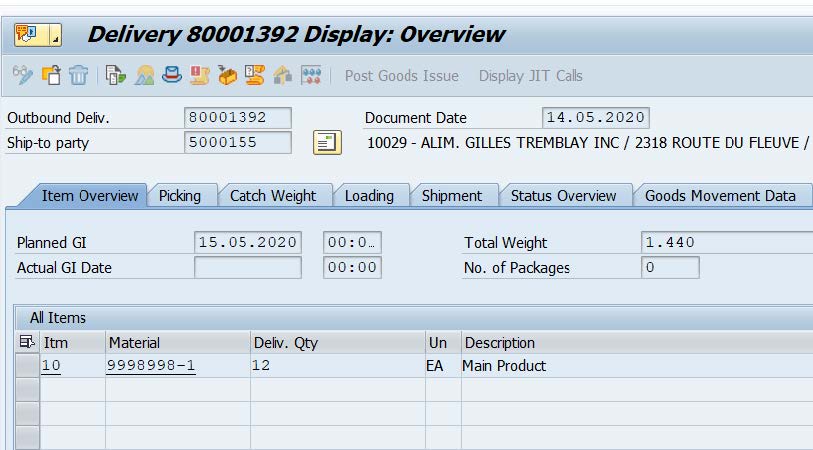Open the Status Overview tab
813x450 pixels.
pyautogui.click(x=563, y=196)
